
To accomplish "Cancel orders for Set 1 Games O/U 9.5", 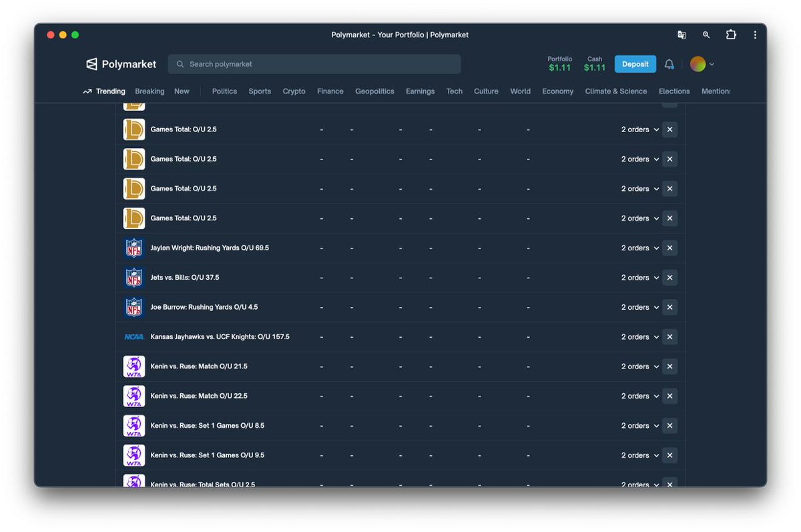I will (x=670, y=455).
